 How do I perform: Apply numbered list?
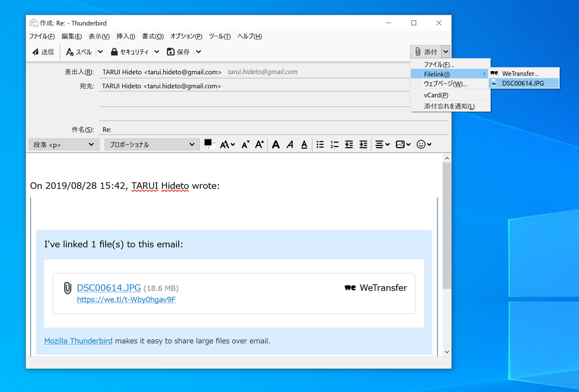coord(334,144)
